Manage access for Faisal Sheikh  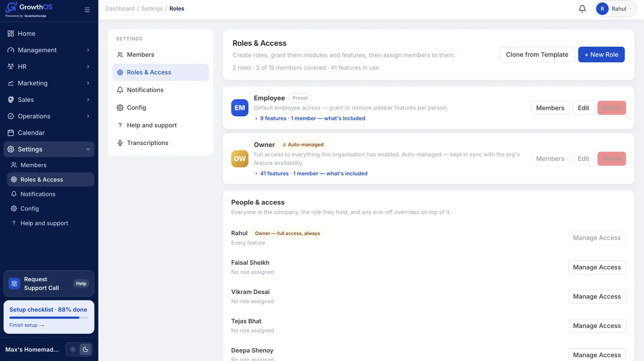click(597, 267)
